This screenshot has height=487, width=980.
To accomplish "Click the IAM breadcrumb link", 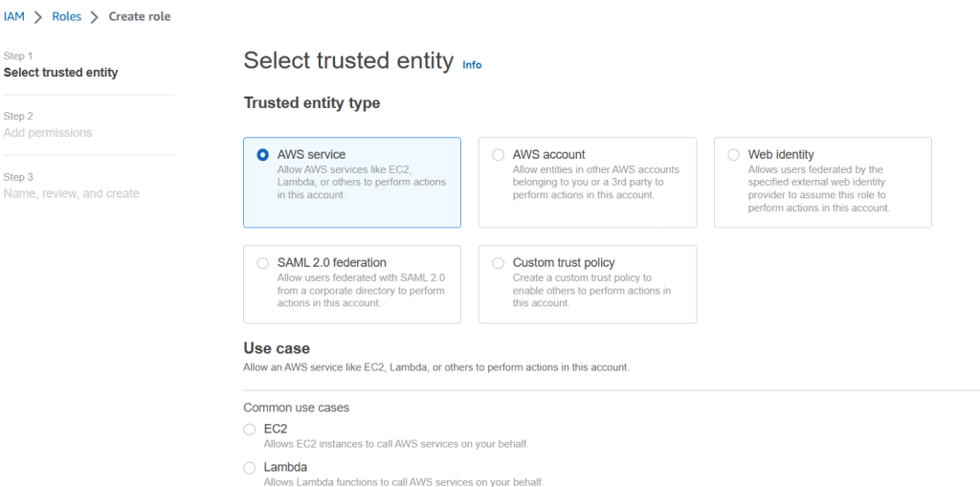I will [14, 16].
